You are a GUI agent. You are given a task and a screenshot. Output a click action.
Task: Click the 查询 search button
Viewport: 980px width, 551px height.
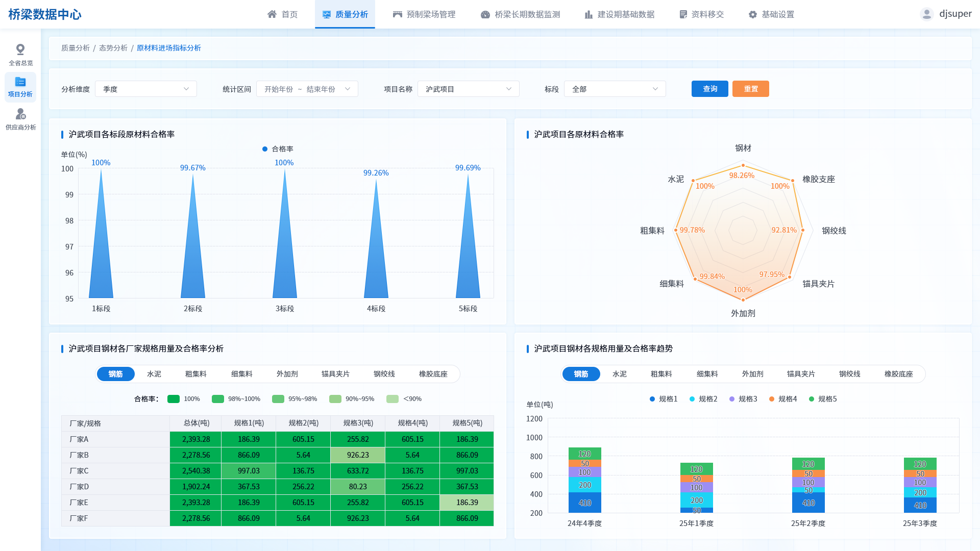(710, 89)
